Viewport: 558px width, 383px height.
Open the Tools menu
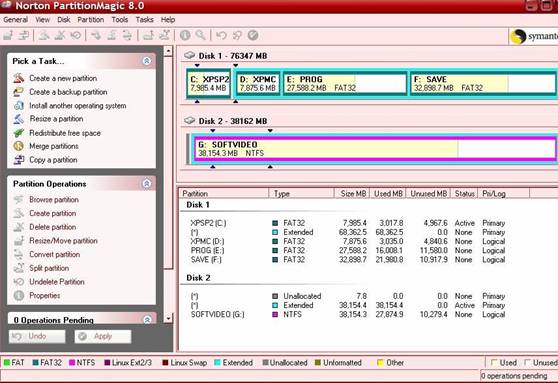[120, 20]
